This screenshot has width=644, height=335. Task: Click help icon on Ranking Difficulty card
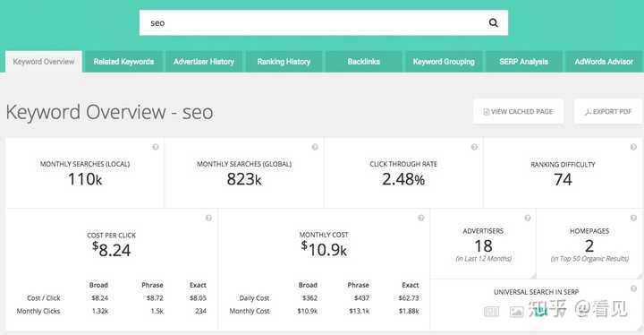pos(634,147)
